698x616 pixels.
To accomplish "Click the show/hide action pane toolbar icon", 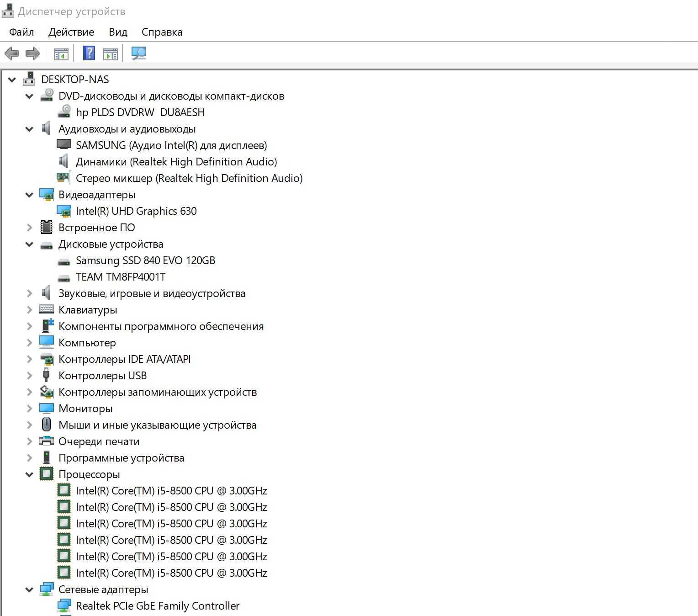I will [110, 54].
